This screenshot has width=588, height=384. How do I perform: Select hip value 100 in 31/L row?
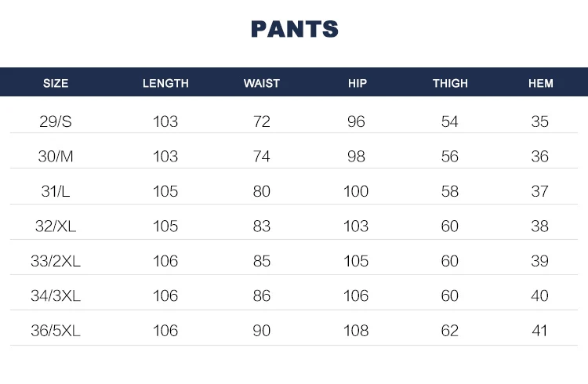(356, 191)
